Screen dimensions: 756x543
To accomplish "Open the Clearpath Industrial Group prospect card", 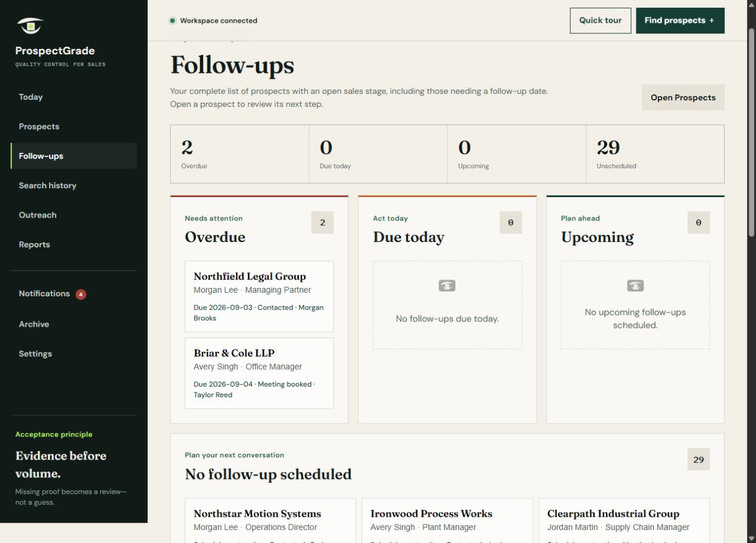I will coord(624,521).
